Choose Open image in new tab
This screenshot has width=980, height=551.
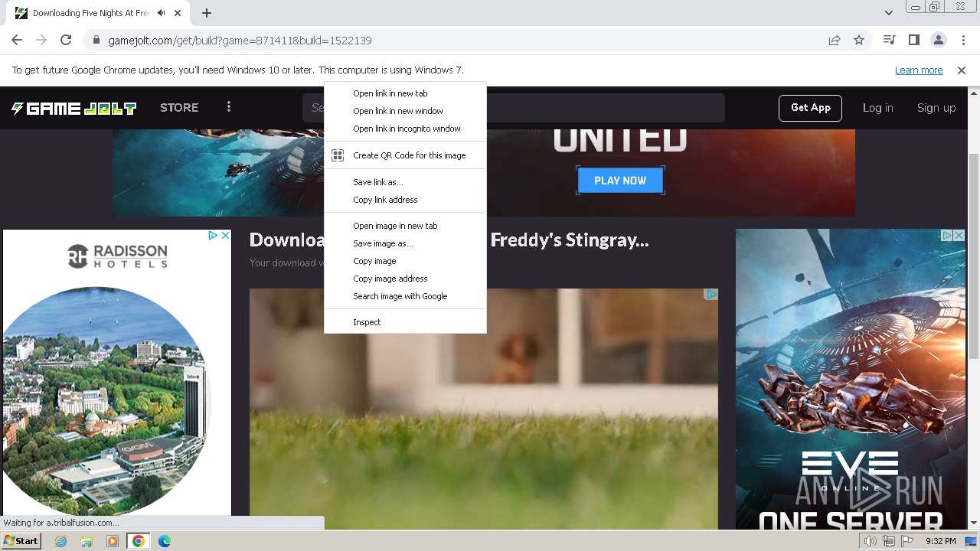(x=405, y=226)
